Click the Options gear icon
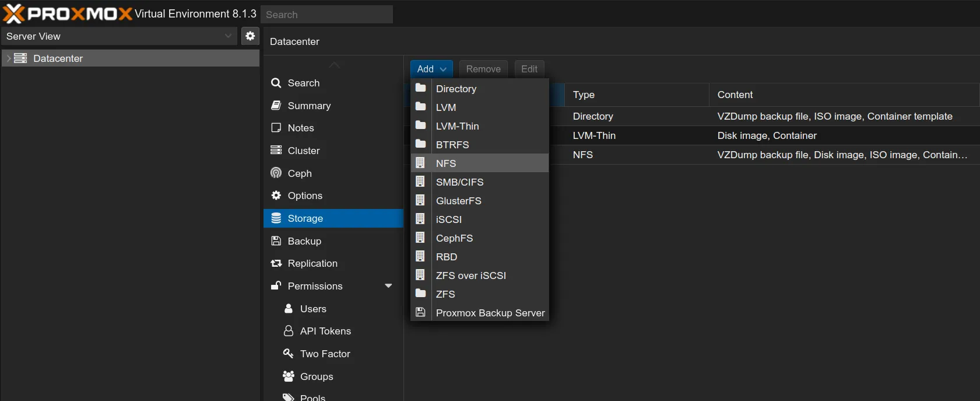The image size is (980, 401). point(276,196)
